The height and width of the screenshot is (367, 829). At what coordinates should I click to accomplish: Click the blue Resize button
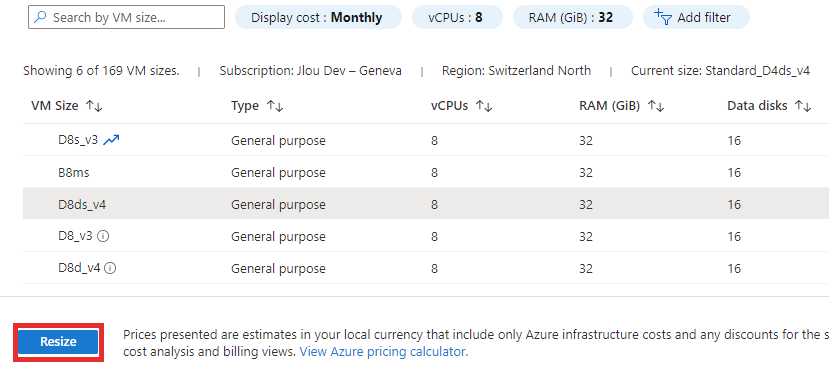click(59, 342)
